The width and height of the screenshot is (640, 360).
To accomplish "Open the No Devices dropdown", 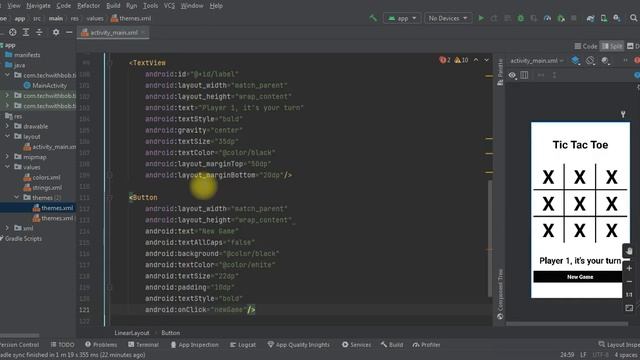I will pyautogui.click(x=448, y=18).
